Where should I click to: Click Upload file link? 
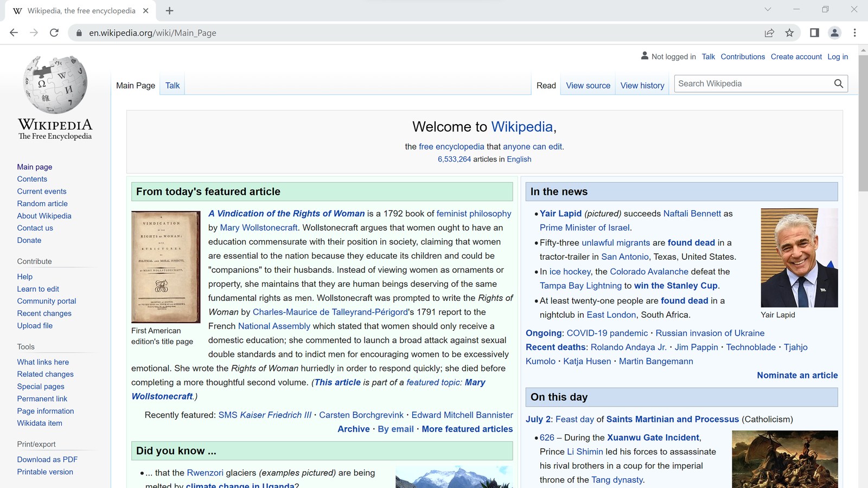click(x=35, y=325)
